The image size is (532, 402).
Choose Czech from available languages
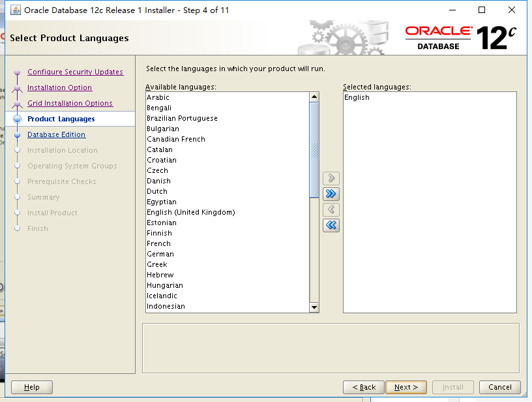point(228,170)
